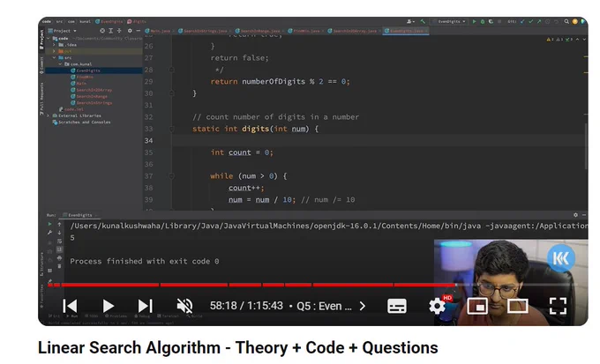The width and height of the screenshot is (600, 364).
Task: Expand the 'Q5 : Even ...' chapter chevron
Action: click(x=363, y=306)
